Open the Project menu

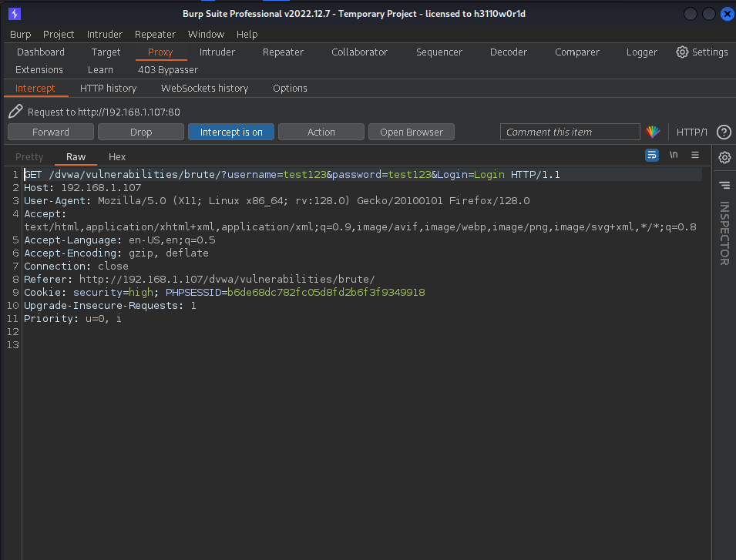point(59,34)
